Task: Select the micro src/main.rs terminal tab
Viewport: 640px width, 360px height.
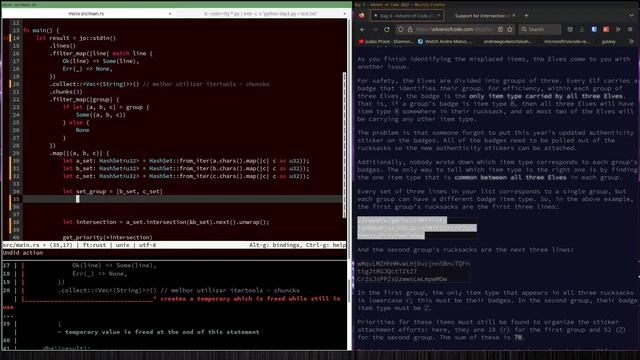Action: [86, 13]
